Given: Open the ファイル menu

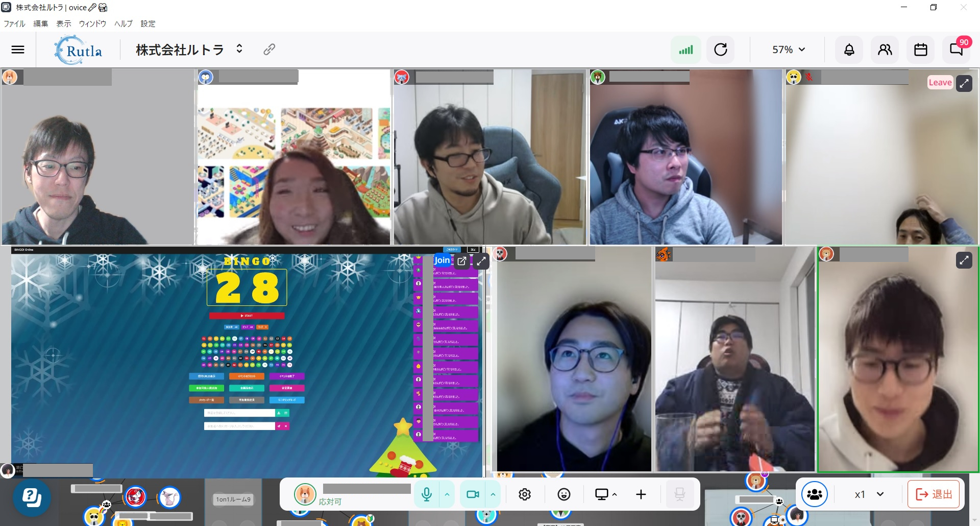Looking at the screenshot, I should [x=14, y=23].
